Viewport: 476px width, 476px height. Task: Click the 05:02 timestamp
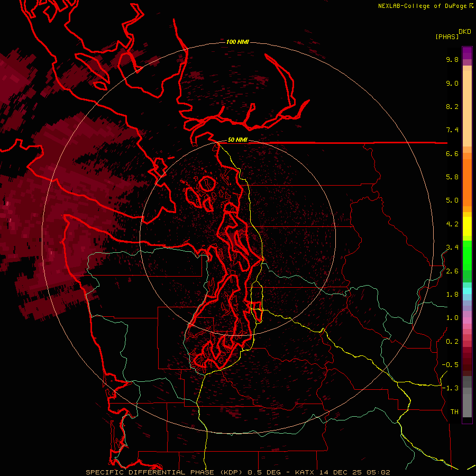click(378, 472)
